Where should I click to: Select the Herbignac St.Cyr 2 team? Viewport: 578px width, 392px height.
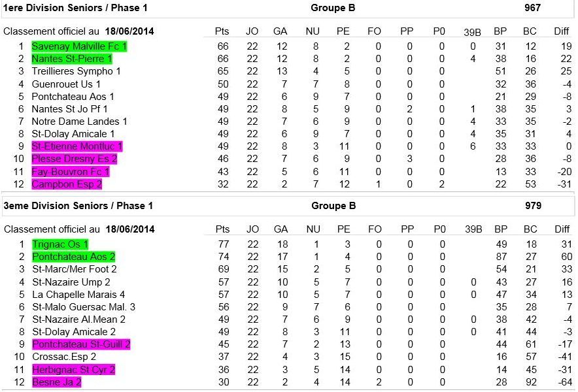point(73,370)
